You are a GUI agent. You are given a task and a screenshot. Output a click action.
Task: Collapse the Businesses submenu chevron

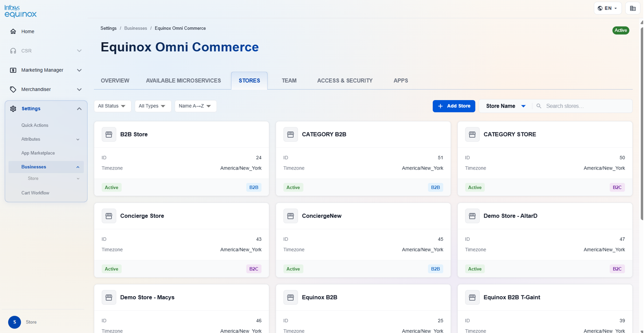click(78, 167)
